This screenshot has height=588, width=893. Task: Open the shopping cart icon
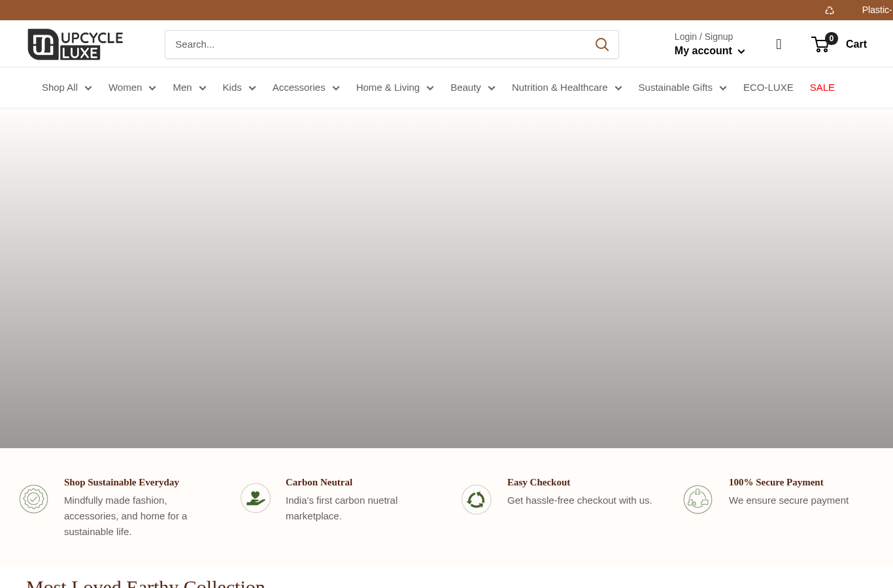click(821, 44)
